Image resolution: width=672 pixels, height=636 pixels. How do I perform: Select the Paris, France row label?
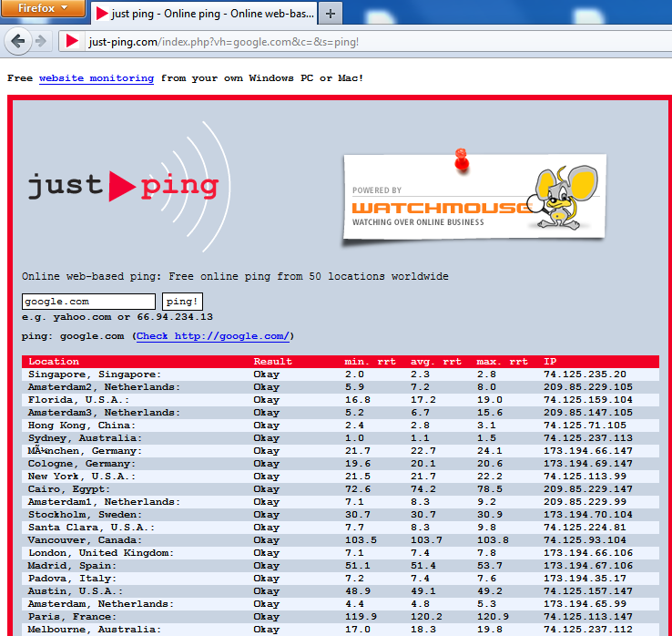pos(73,617)
